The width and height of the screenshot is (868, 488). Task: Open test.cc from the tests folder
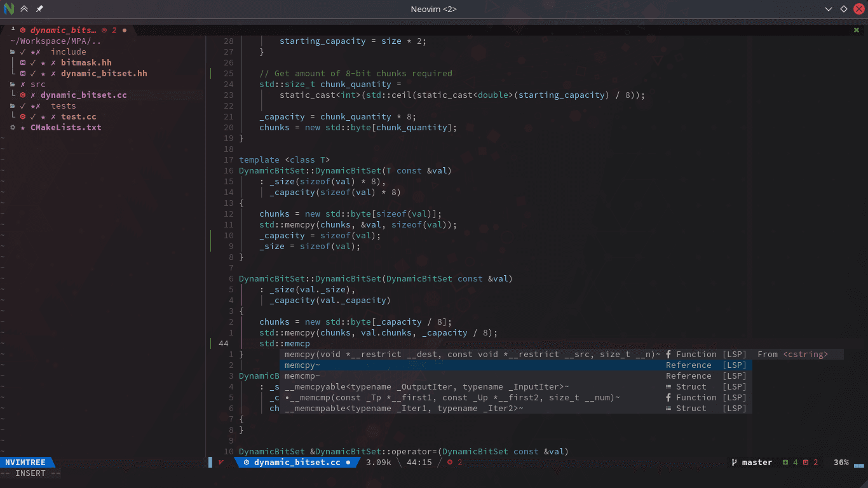[x=78, y=116]
